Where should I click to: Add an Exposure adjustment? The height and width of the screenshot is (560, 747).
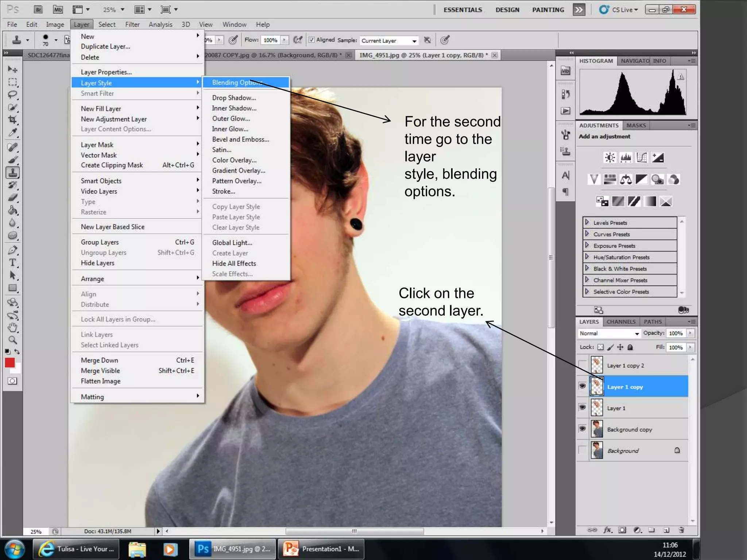[x=658, y=157]
